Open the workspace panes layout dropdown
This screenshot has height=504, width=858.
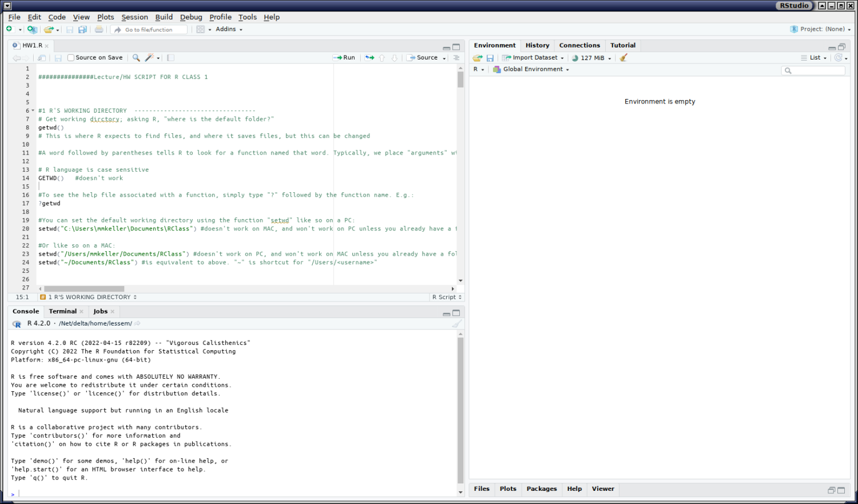click(x=204, y=29)
